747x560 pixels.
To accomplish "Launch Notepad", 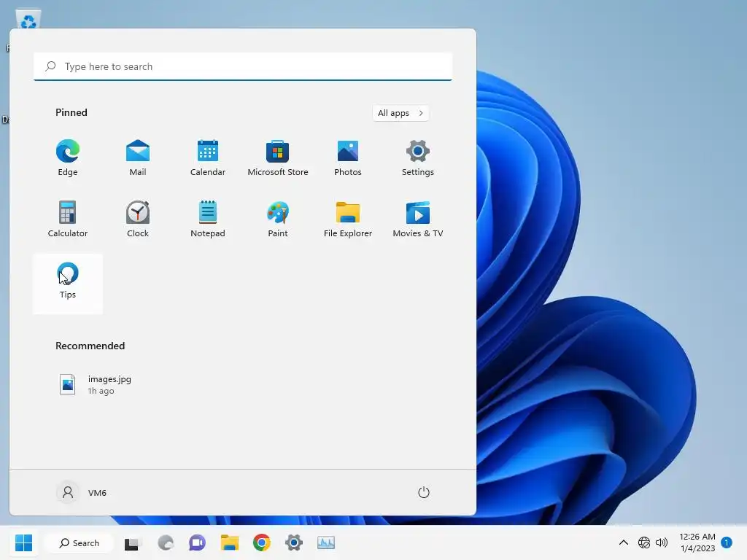I will tap(208, 219).
